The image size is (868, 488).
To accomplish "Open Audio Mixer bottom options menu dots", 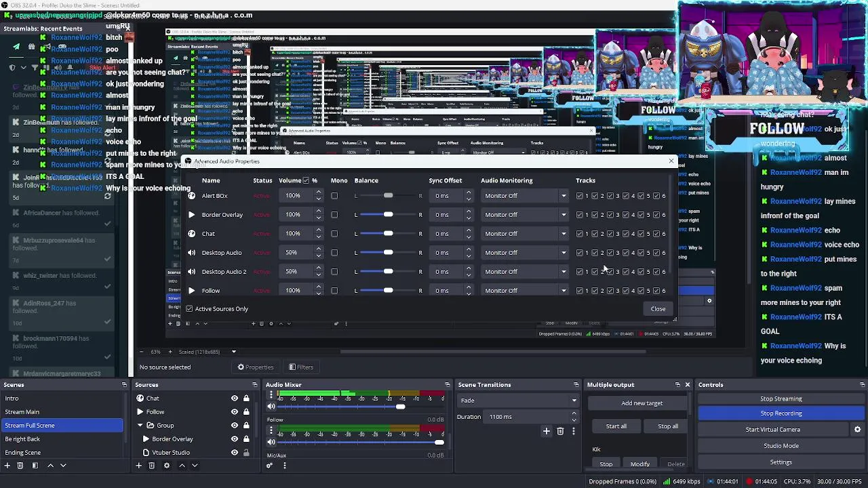I will [x=284, y=466].
